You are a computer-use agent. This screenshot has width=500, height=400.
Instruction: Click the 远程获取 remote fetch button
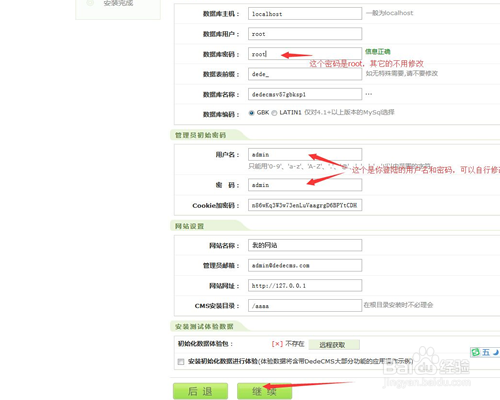click(x=334, y=345)
